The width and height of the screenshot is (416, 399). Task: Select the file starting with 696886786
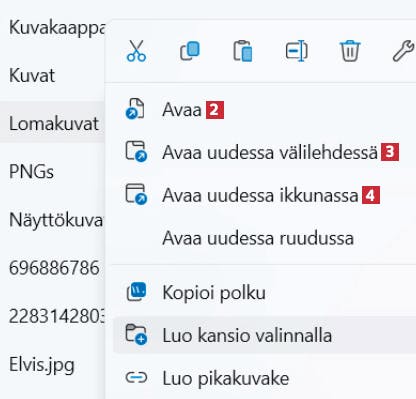point(54,268)
